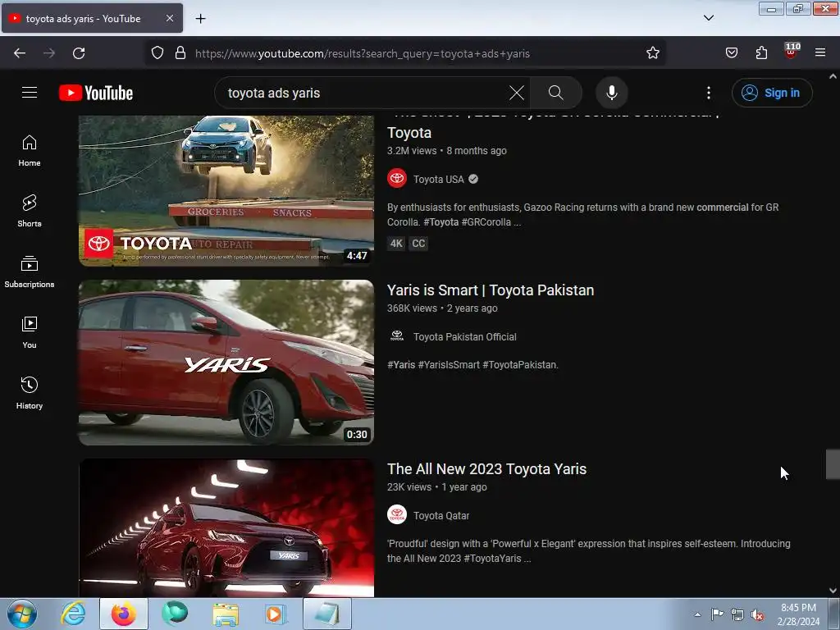Open History in the sidebar
Viewport: 840px width, 630px height.
(30, 393)
